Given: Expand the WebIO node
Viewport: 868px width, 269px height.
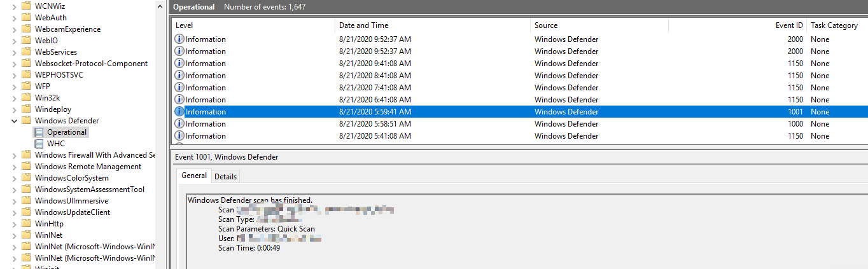Looking at the screenshot, I should 14,41.
